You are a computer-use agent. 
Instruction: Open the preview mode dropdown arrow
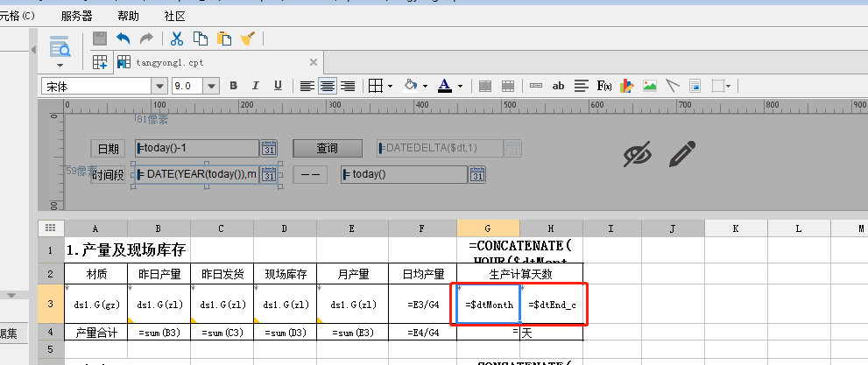click(x=60, y=66)
